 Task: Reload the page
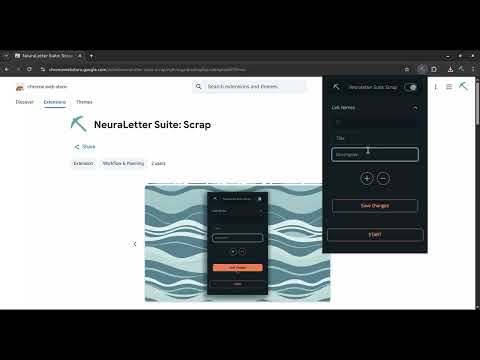tap(29, 69)
